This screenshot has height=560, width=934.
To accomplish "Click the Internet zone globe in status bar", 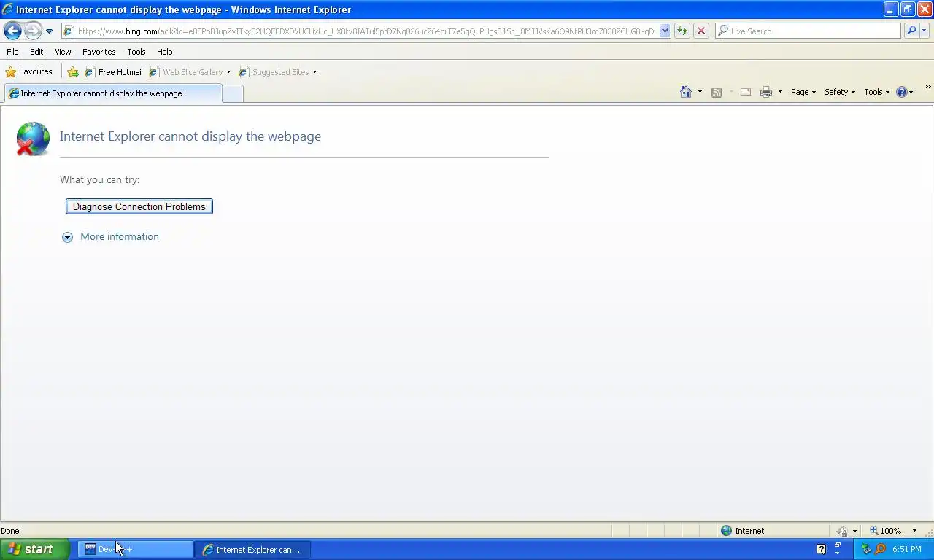I will (x=726, y=531).
